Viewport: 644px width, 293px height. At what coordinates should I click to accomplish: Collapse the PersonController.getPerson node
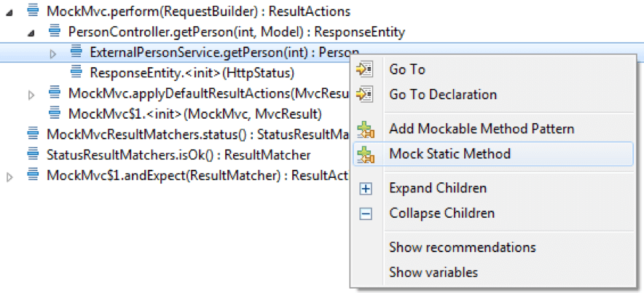point(31,34)
